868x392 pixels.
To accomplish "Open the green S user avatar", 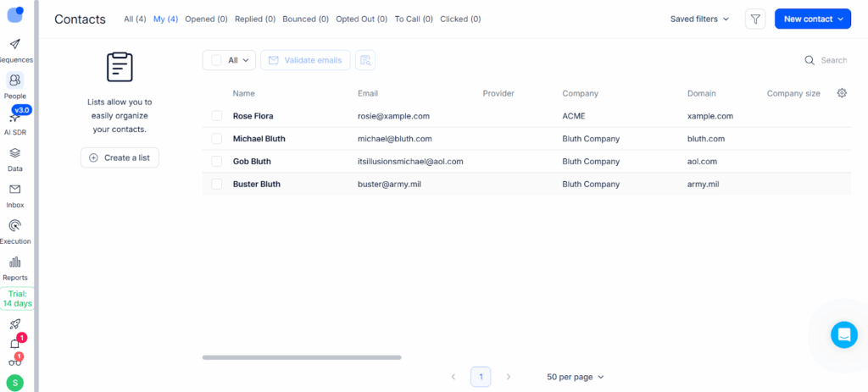I will tap(15, 382).
